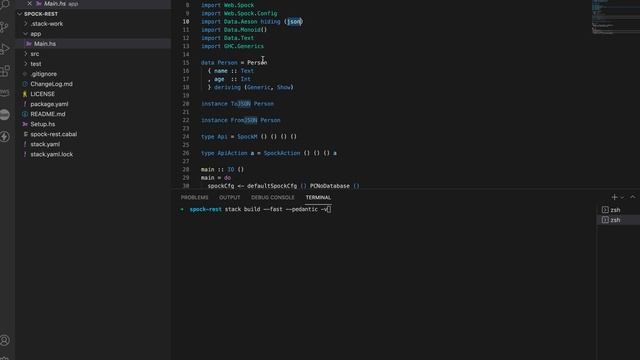Click 'main :: IO ()' line
Viewport: 640px width, 360px height.
tap(222, 169)
